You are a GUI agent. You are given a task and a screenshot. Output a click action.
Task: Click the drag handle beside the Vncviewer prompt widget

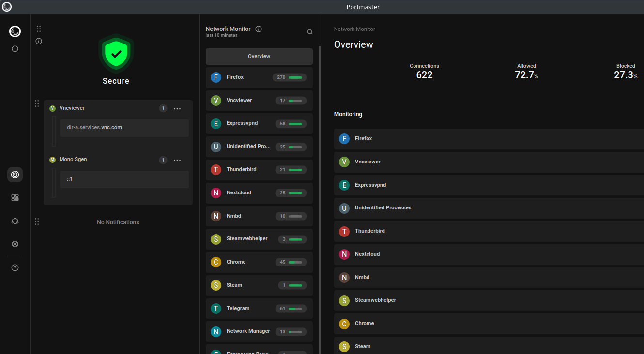tap(37, 104)
